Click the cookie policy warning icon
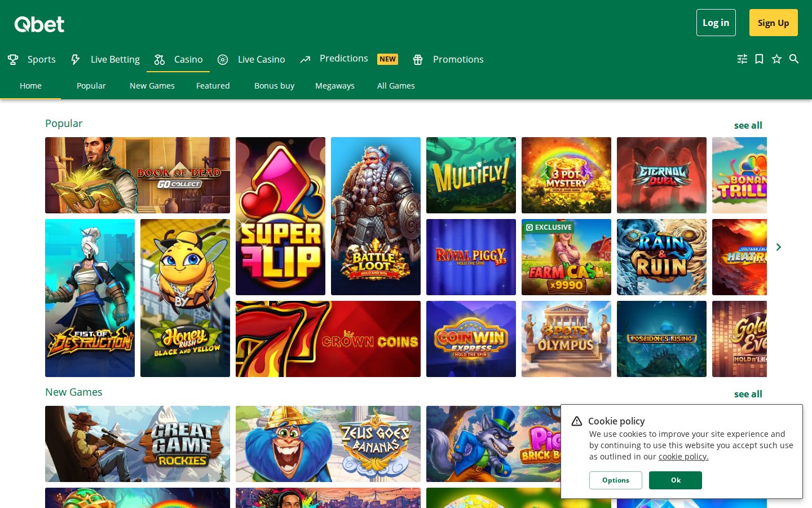812x508 pixels. pyautogui.click(x=576, y=421)
